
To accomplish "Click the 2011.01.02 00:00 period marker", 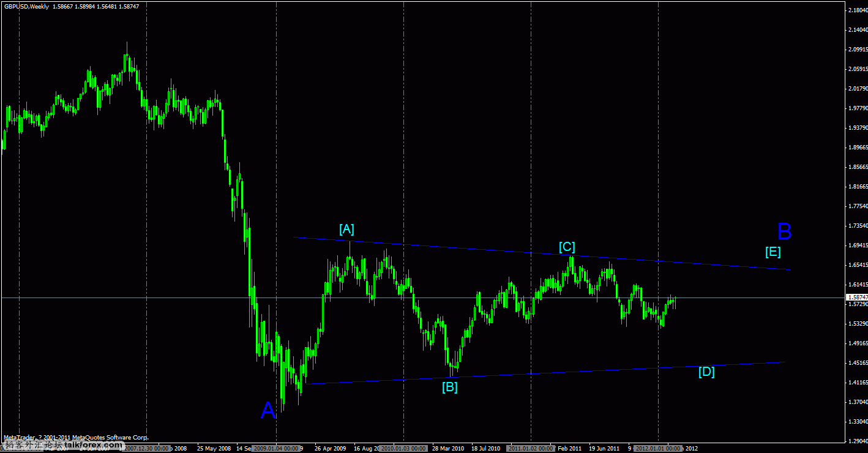I will tap(531, 448).
